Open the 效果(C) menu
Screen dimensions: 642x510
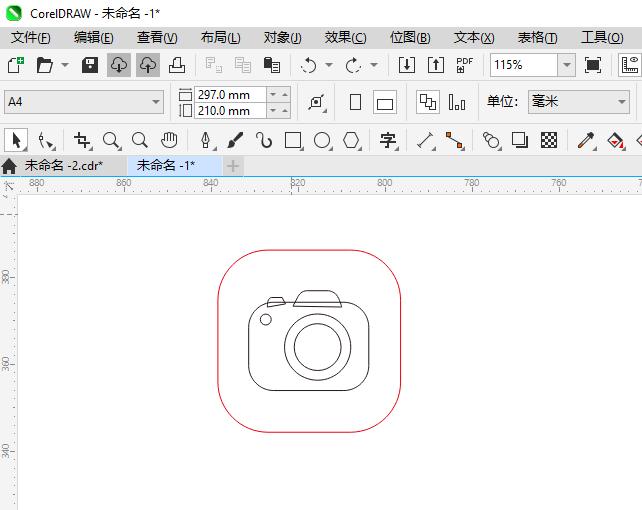point(346,38)
